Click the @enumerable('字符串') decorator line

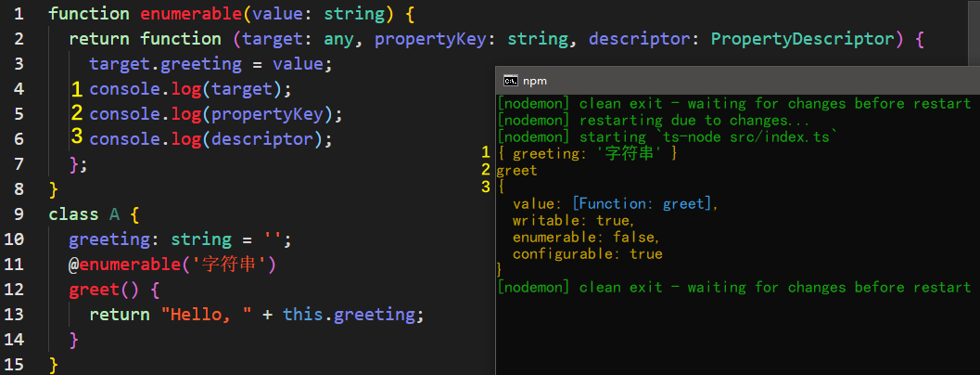tap(172, 265)
